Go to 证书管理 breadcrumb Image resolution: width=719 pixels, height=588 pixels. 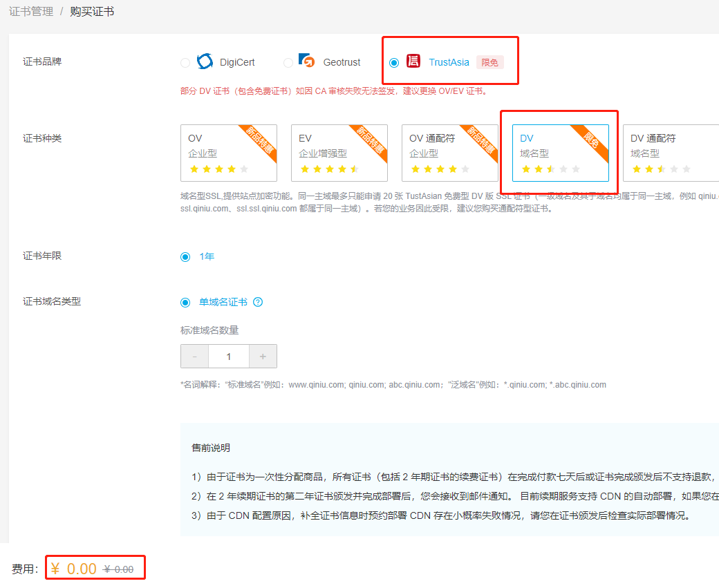click(31, 12)
